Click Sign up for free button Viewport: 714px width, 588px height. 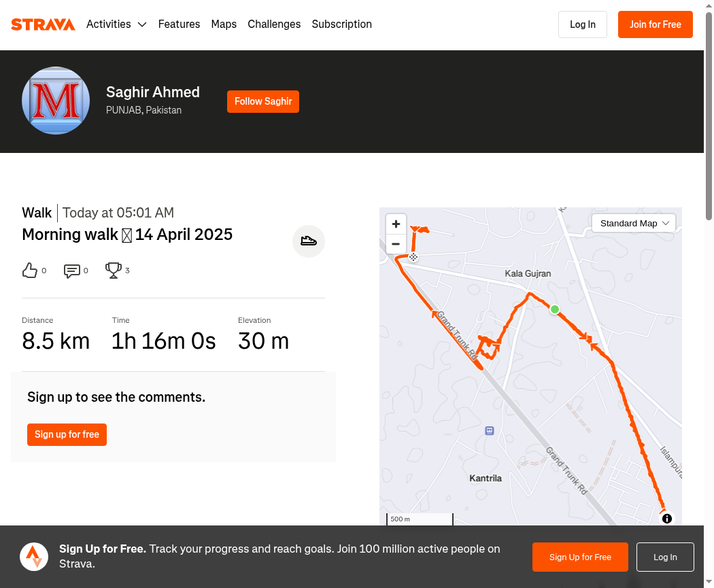(67, 434)
